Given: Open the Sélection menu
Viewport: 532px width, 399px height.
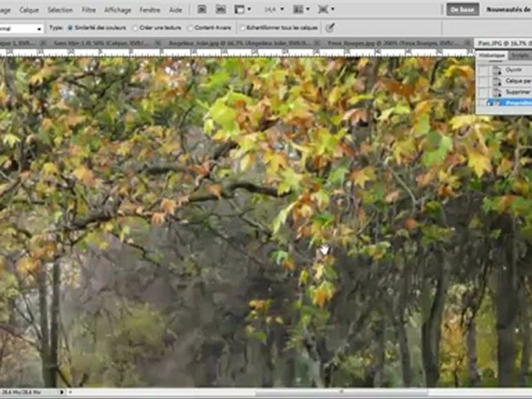Looking at the screenshot, I should pos(60,10).
